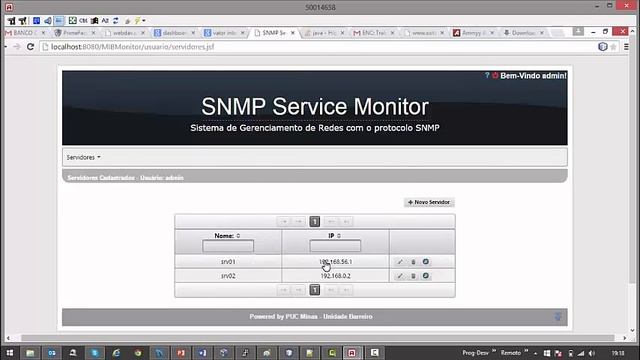Click the lightning bolt icon in remote toolbar
Screen dimensions: 640x360
coord(138,20)
